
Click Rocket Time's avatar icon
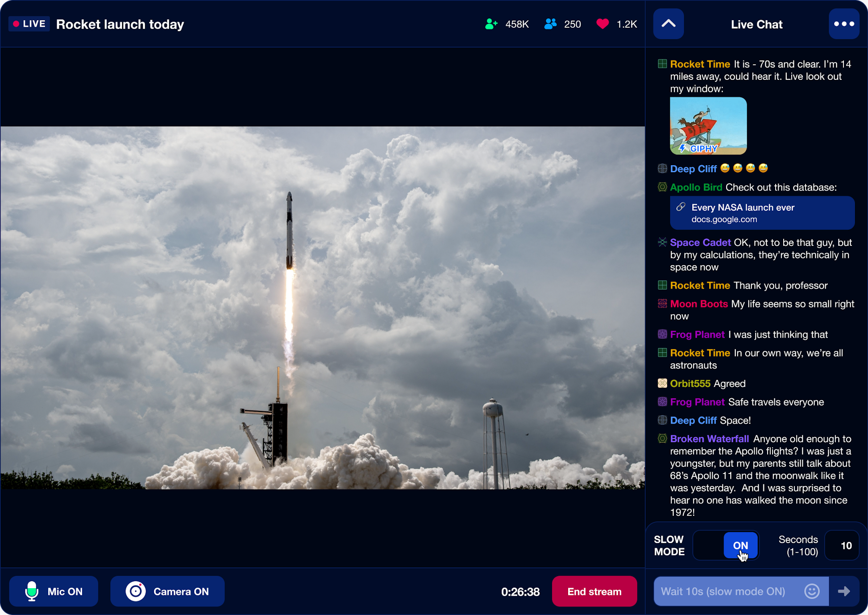(662, 64)
